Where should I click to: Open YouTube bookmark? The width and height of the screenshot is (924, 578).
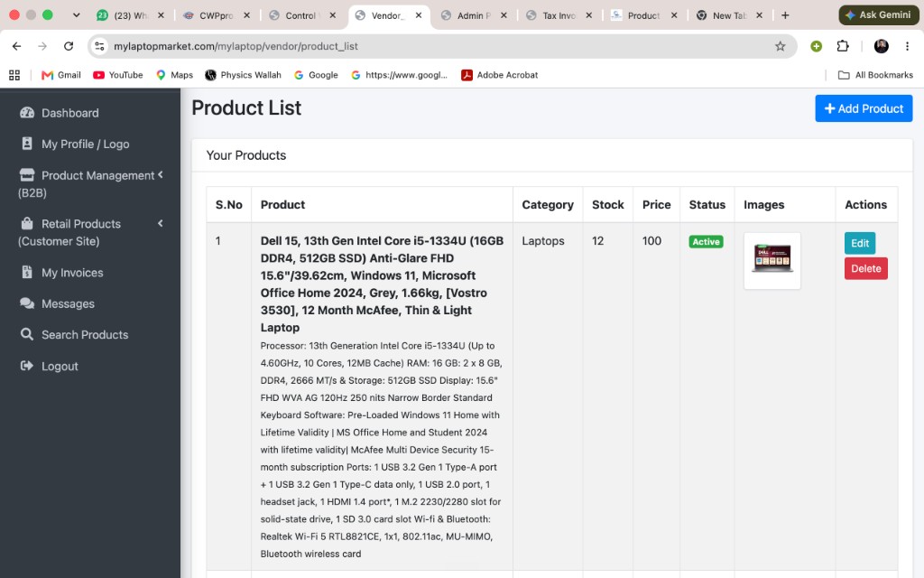(x=118, y=75)
